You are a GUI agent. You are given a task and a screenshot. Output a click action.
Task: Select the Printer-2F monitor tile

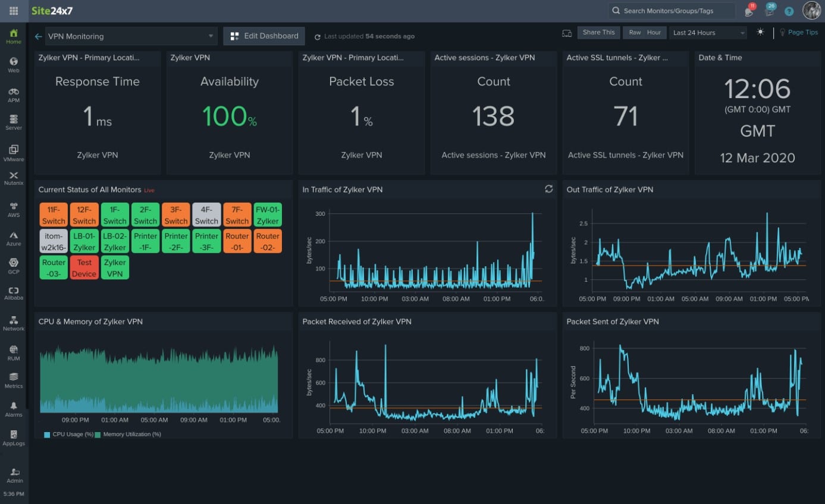pyautogui.click(x=176, y=241)
